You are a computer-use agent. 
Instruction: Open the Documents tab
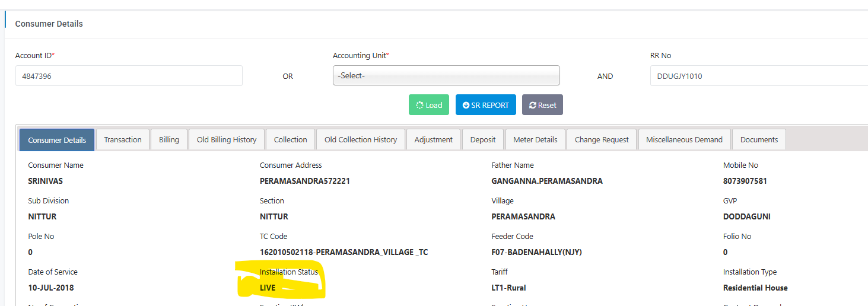coord(759,140)
